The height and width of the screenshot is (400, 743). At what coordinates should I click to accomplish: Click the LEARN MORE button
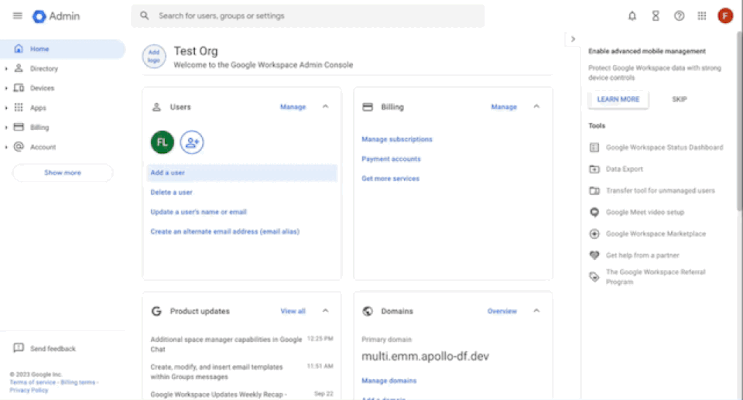click(x=618, y=99)
